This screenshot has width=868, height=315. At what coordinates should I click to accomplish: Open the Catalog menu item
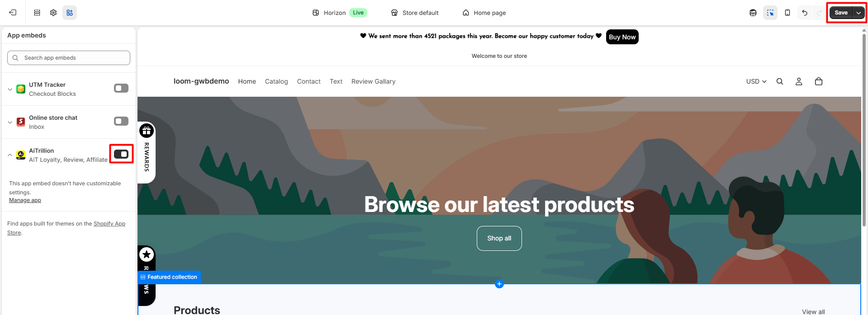click(276, 81)
